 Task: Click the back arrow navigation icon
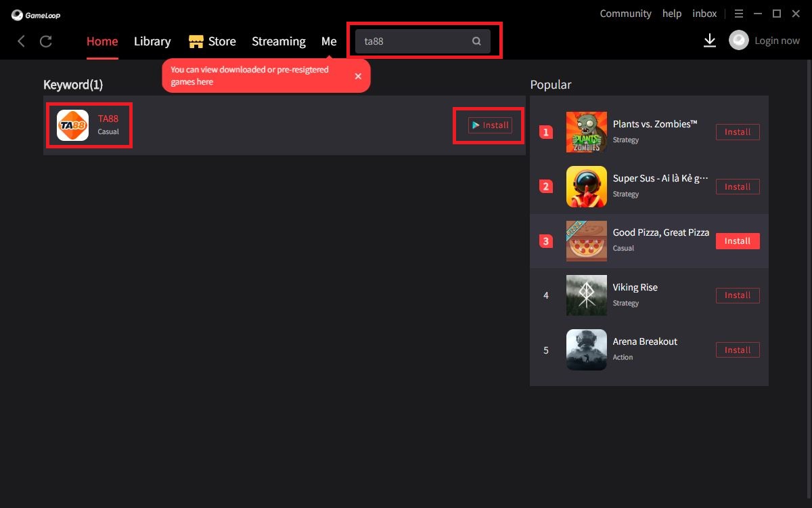pos(21,41)
